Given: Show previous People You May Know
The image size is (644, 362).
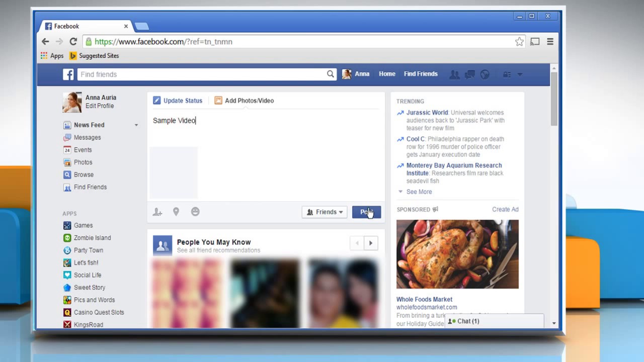Looking at the screenshot, I should click(x=357, y=243).
